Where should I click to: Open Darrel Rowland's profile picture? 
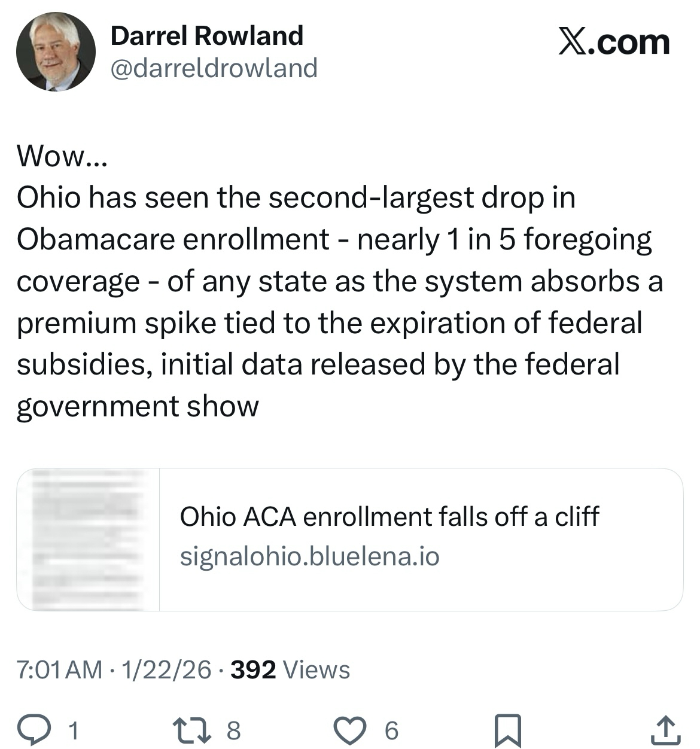point(56,51)
